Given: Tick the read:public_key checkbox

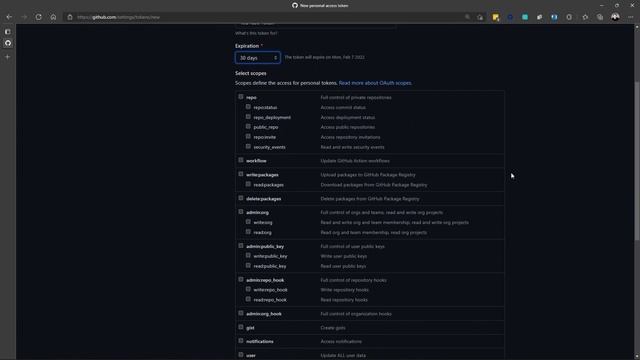Looking at the screenshot, I should (248, 265).
